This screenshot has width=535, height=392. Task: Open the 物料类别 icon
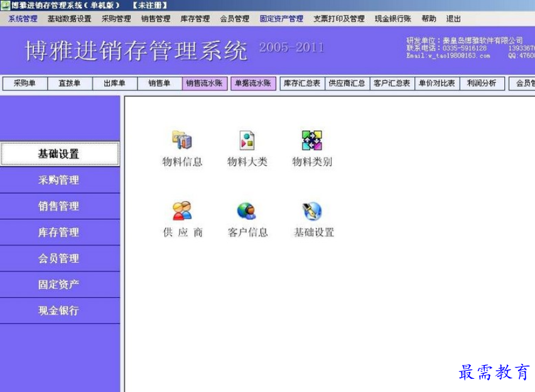click(312, 140)
